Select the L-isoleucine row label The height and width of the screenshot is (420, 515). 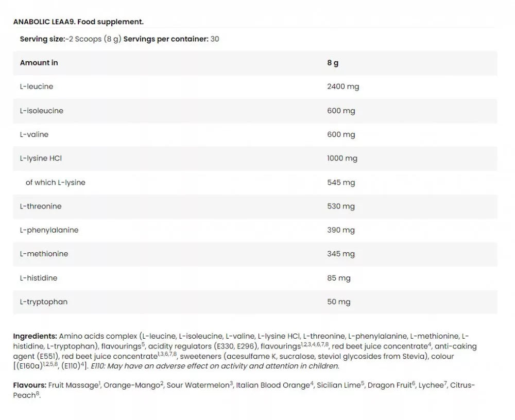[x=42, y=111]
